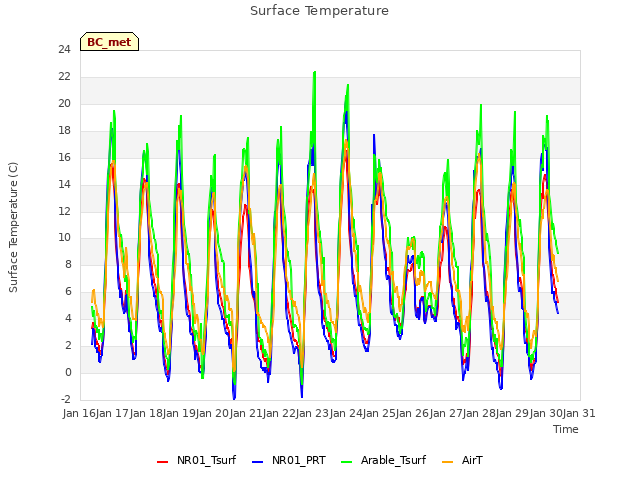The height and width of the screenshot is (480, 640).
Task: Click the green Arable_Tsurf legend color marker
Action: [347, 462]
